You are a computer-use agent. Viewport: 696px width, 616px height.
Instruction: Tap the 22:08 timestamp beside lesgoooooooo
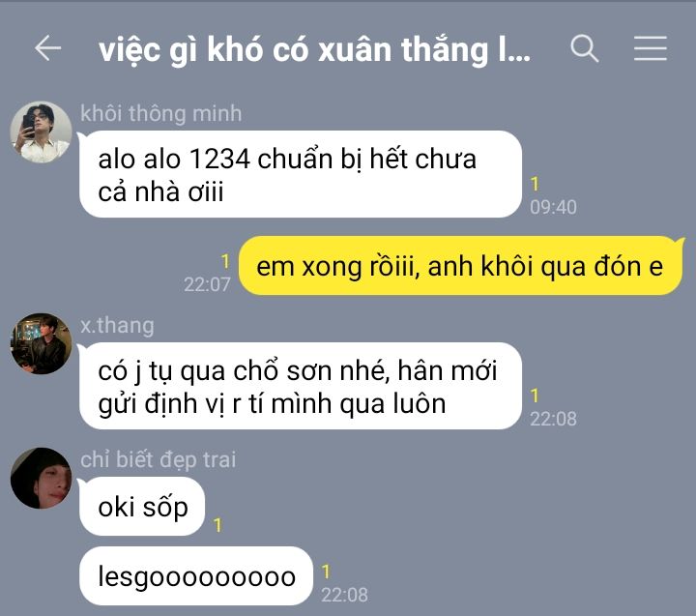click(x=344, y=595)
